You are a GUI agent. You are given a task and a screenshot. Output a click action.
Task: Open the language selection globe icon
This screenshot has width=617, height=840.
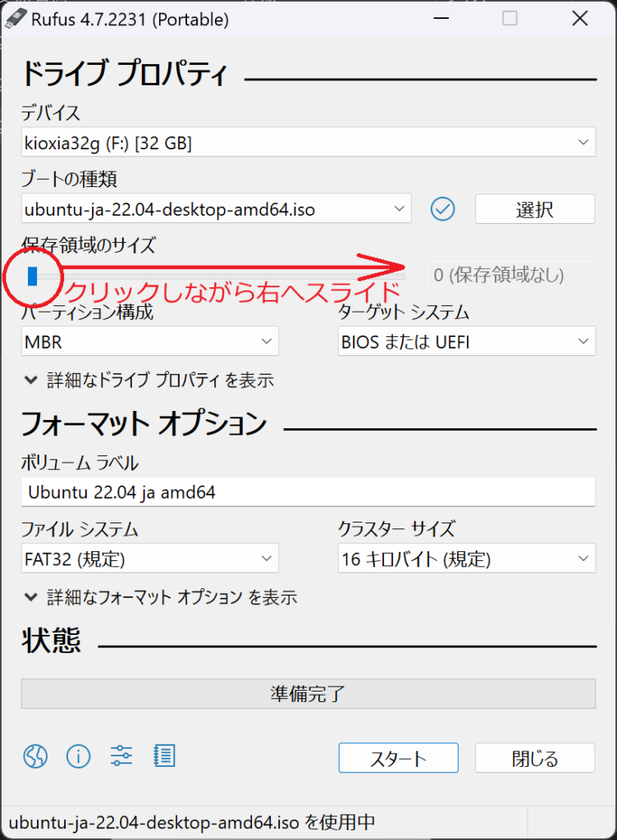(x=35, y=756)
